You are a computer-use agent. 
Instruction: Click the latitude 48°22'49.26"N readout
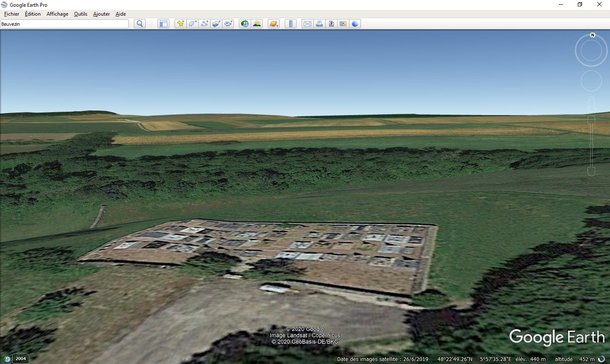tap(455, 359)
